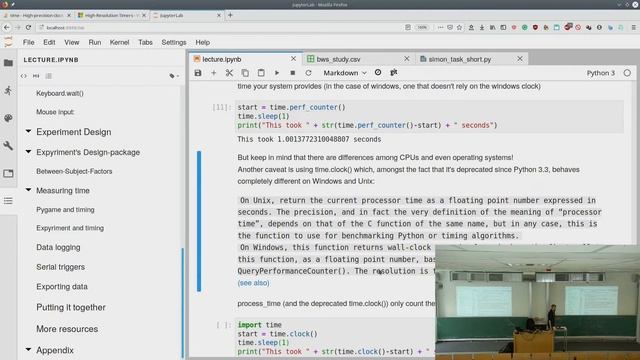Run the selected cell

277,73
